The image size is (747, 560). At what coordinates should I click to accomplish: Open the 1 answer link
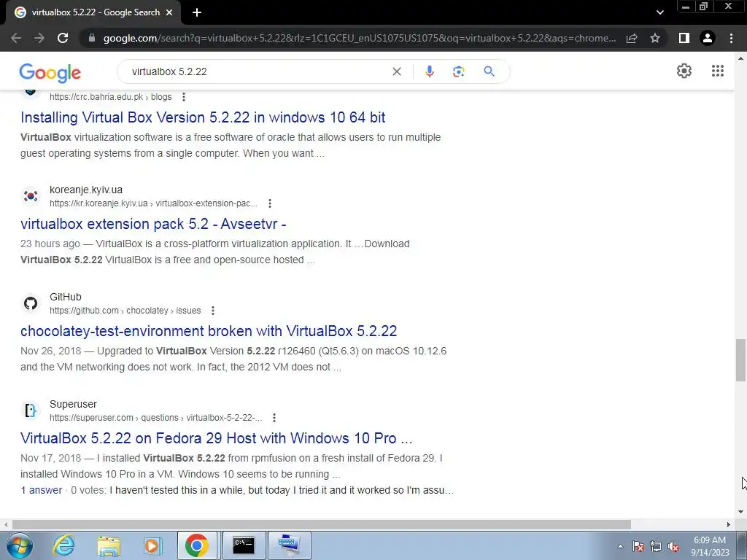tap(42, 490)
